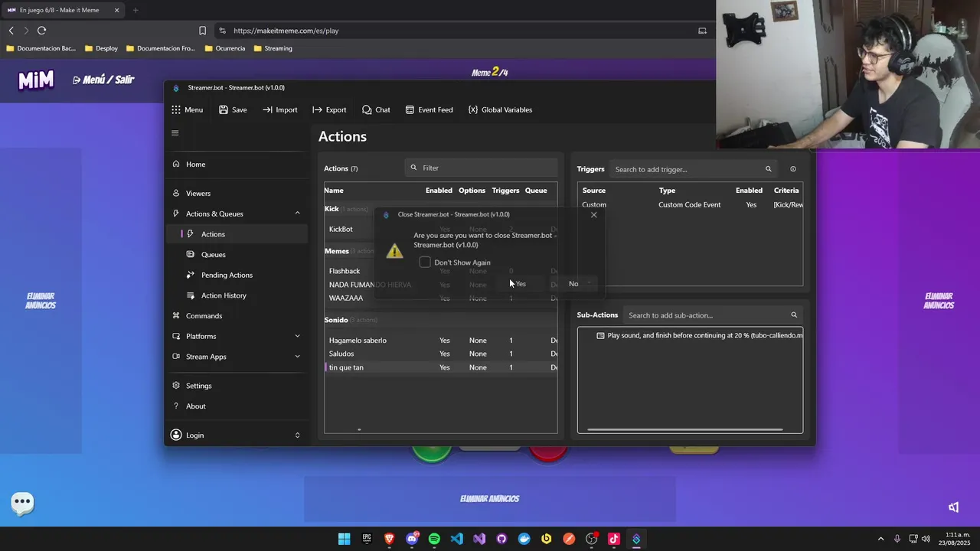980x551 pixels.
Task: Show hidden system tray icons
Action: pos(880,539)
